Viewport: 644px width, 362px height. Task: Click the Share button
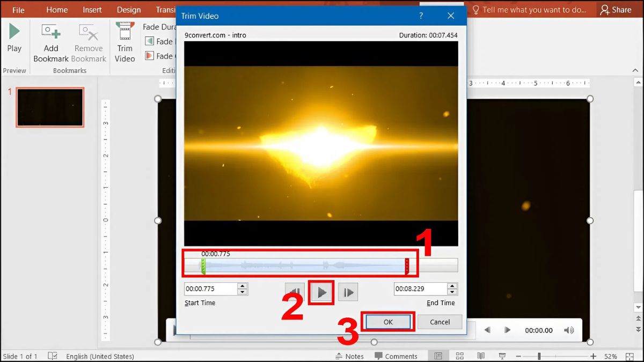616,10
